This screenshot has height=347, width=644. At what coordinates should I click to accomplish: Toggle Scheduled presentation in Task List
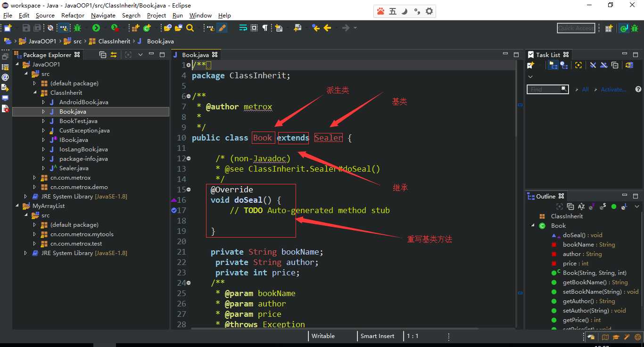pos(564,65)
